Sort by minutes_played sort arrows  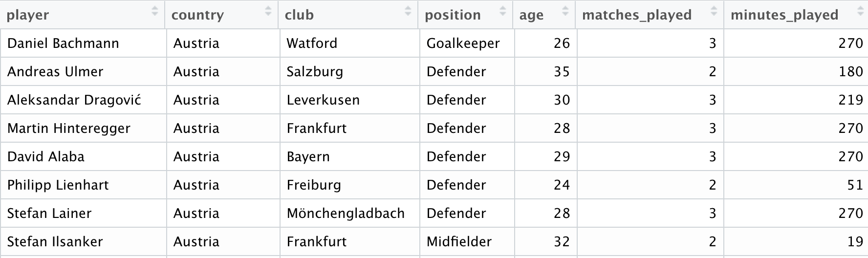click(860, 11)
